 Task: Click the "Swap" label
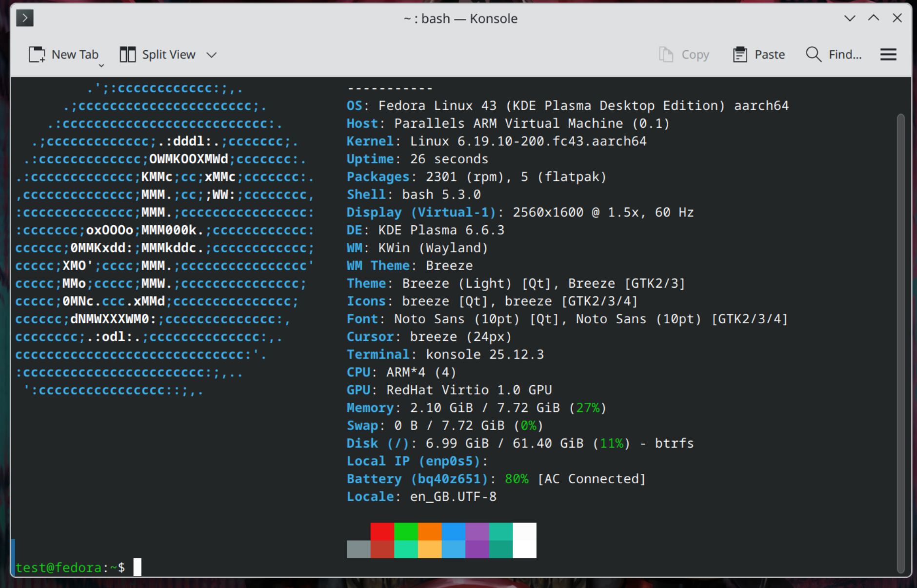coord(362,426)
